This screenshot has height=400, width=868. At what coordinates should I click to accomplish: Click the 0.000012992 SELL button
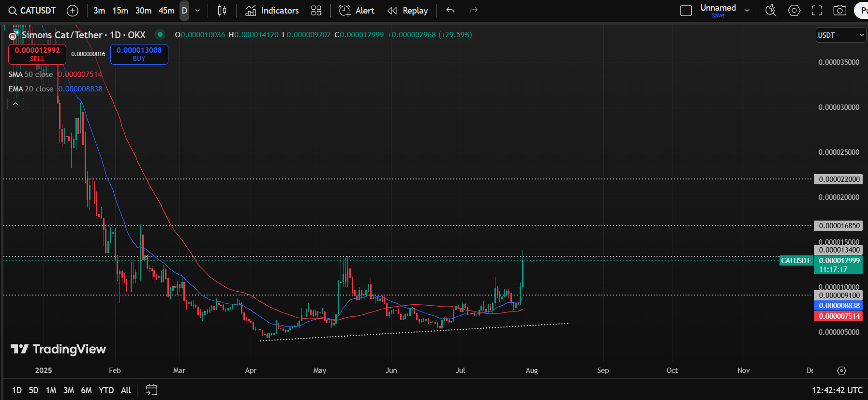(37, 54)
